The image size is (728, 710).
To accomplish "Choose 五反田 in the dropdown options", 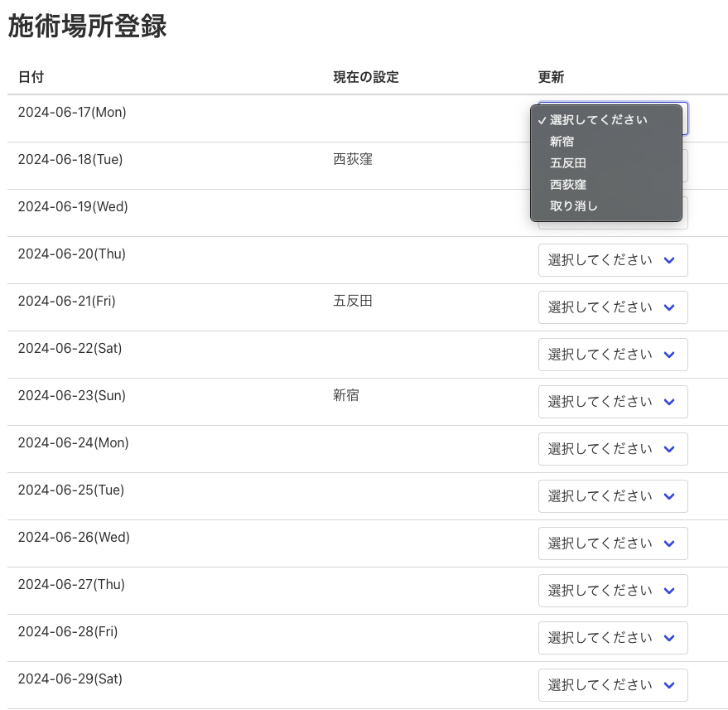I will tap(567, 163).
